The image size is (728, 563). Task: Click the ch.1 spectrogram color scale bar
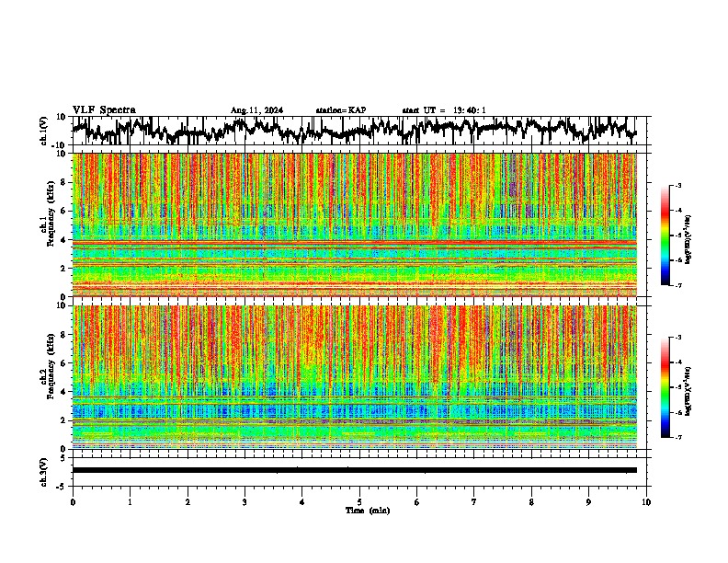[x=665, y=236]
